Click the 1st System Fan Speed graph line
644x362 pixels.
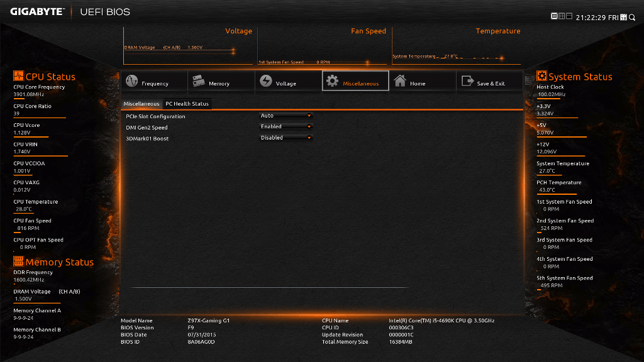coord(314,62)
